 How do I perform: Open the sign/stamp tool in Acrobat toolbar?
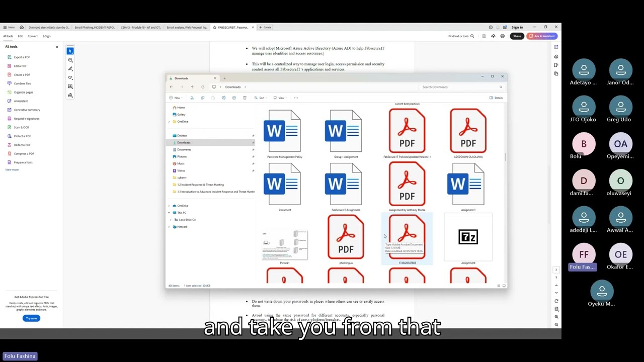point(70,95)
